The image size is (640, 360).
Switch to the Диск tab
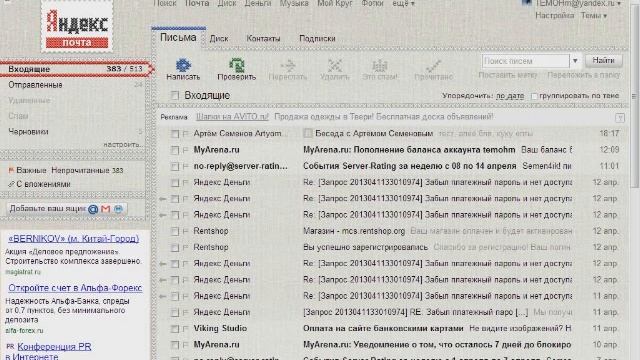[x=219, y=39]
